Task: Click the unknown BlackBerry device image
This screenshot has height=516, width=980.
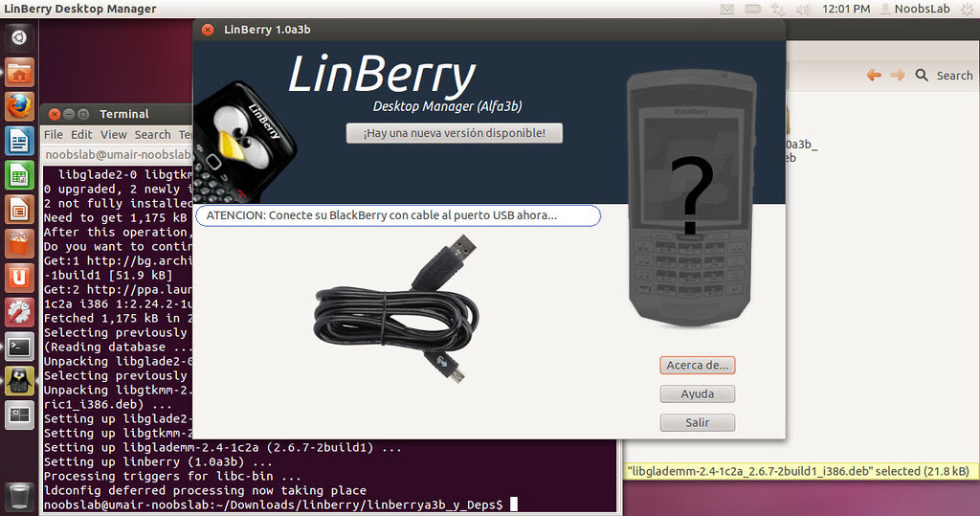Action: [691, 197]
